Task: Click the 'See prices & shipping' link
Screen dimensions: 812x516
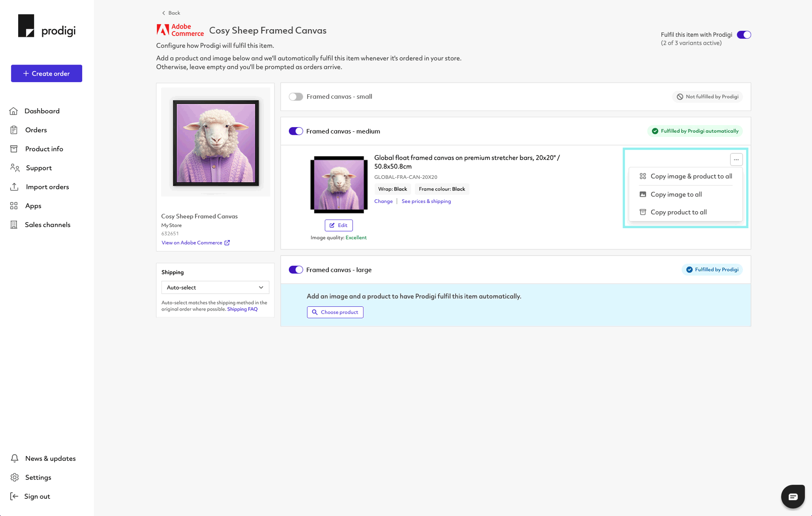Action: (426, 200)
